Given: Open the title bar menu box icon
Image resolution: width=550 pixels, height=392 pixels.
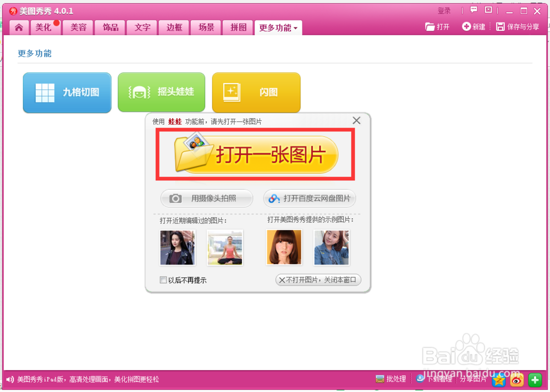Looking at the screenshot, I should (x=488, y=10).
